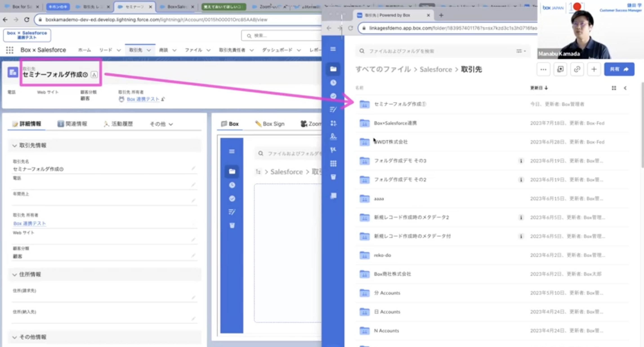Select the link/copy URL icon
The height and width of the screenshot is (347, 644).
coord(577,69)
